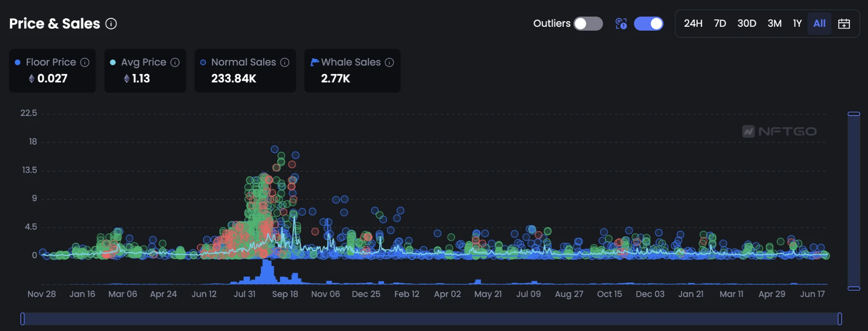
Task: Click the Floor Price info icon
Action: click(85, 62)
